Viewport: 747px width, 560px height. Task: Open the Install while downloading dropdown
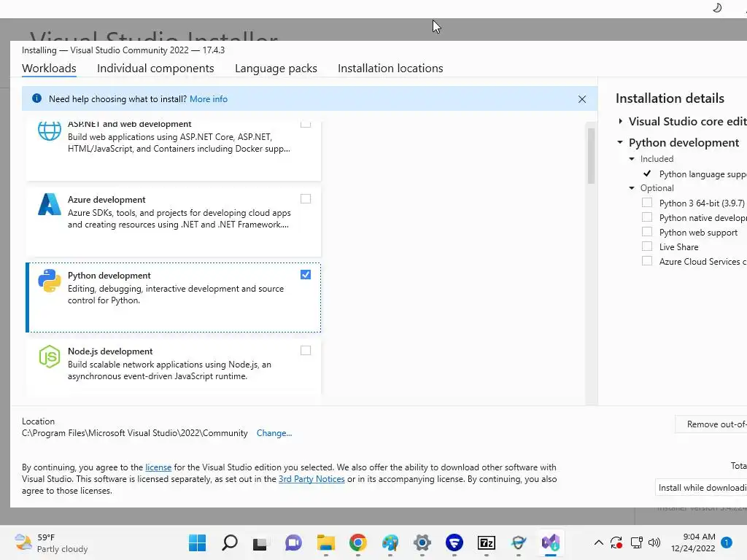[x=701, y=488]
